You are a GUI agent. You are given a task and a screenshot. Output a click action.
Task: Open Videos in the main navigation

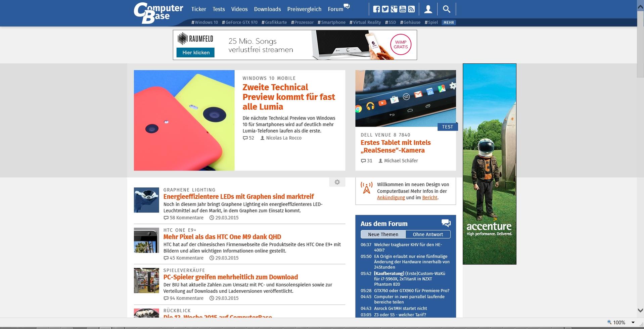click(x=239, y=9)
